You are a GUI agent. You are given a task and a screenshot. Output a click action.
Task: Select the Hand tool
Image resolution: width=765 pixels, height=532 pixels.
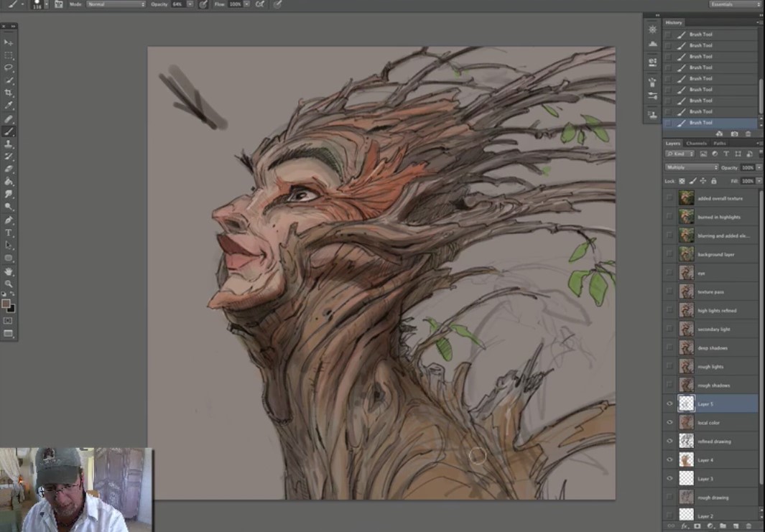(x=9, y=272)
